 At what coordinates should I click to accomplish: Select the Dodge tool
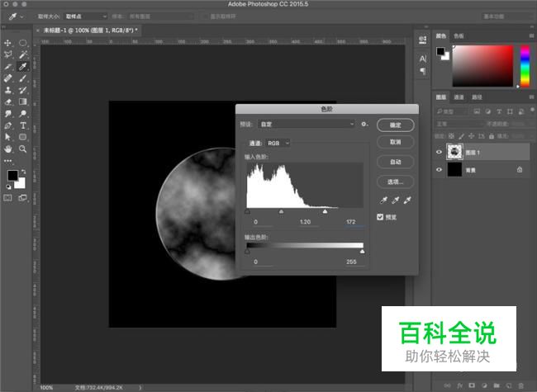22,114
